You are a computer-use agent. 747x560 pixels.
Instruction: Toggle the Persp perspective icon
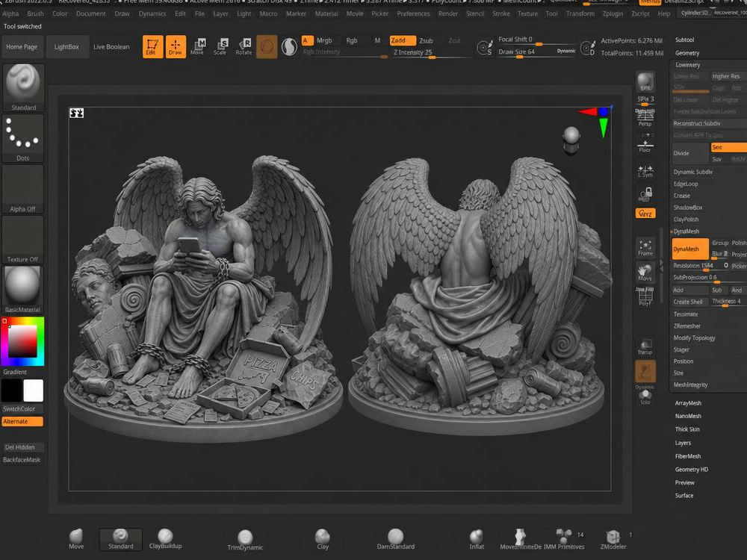point(645,118)
